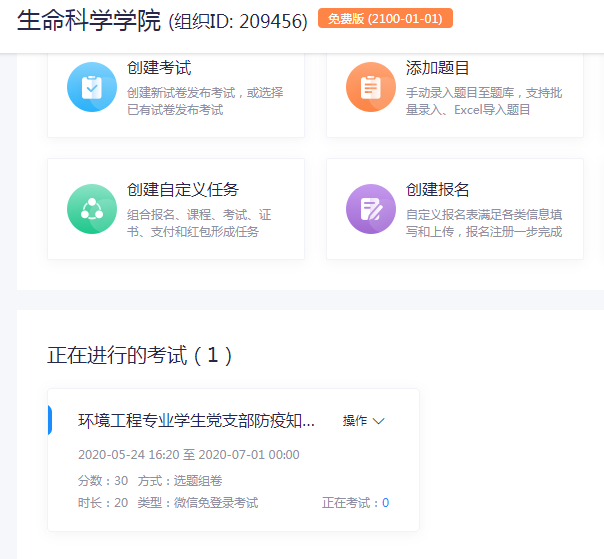Select the 创建考试 card title
Screen dimensions: 604x559
[x=159, y=68]
